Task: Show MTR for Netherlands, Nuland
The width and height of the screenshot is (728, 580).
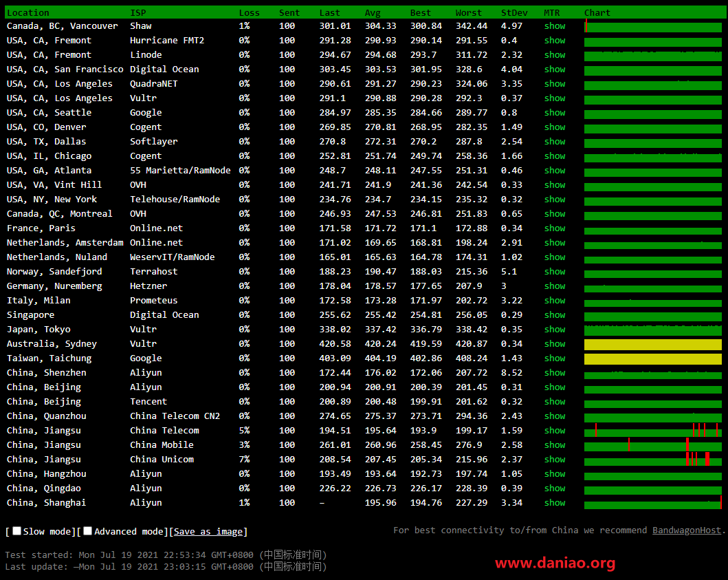Action: [x=555, y=257]
